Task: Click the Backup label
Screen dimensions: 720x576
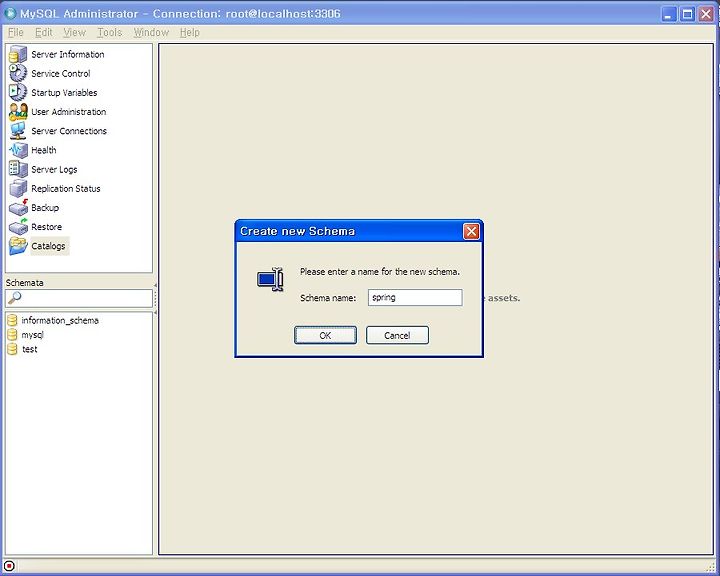Action: point(45,208)
